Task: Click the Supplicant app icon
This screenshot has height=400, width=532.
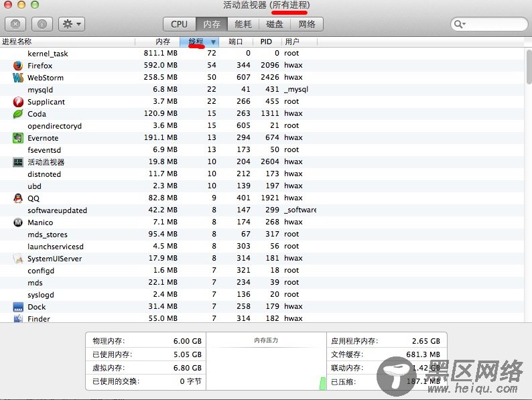Action: click(x=18, y=102)
